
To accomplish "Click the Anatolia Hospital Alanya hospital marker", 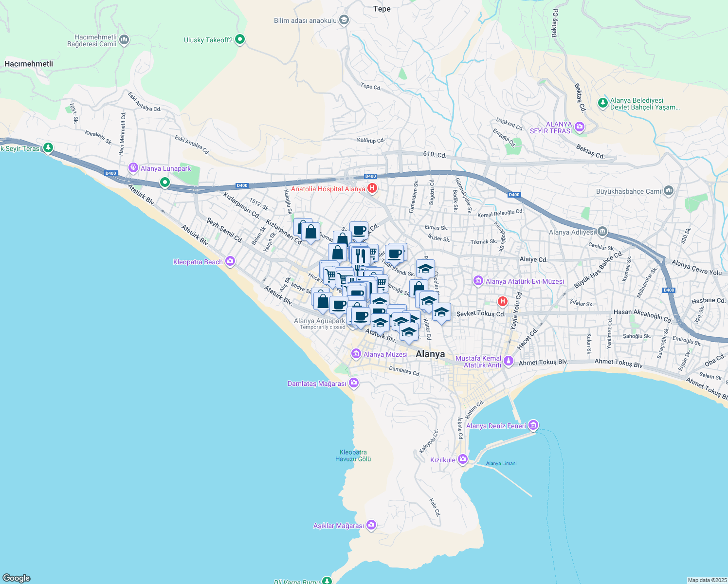I will tap(372, 187).
